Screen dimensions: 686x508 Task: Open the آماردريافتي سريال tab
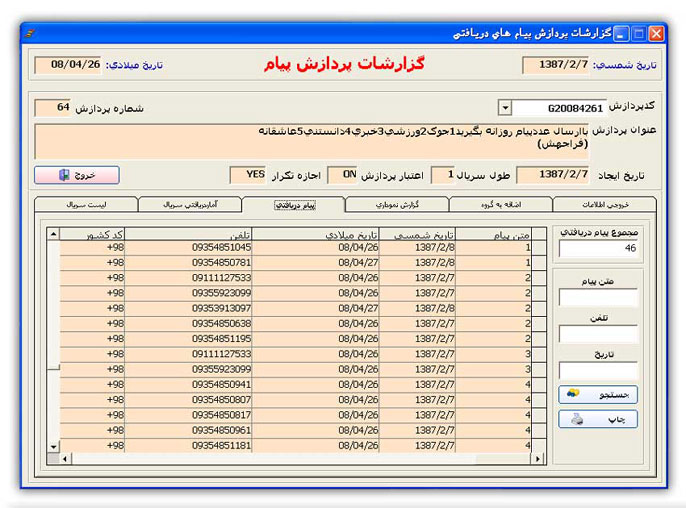tap(190, 205)
